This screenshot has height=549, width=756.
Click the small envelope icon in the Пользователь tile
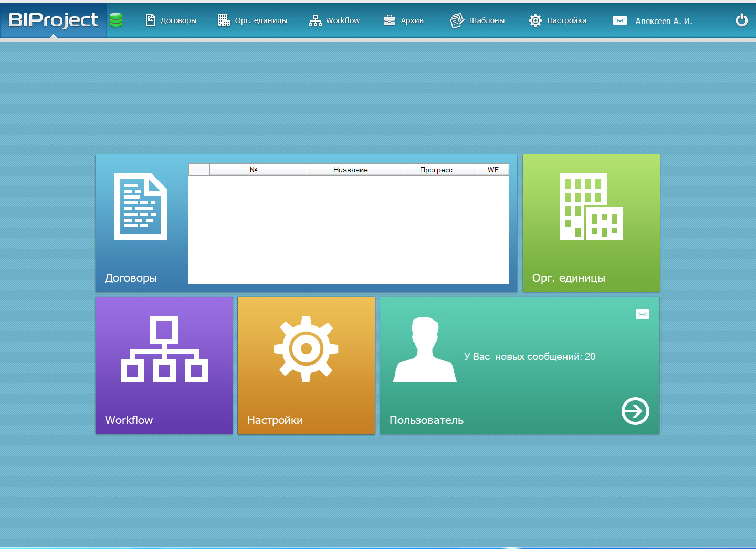coord(643,314)
